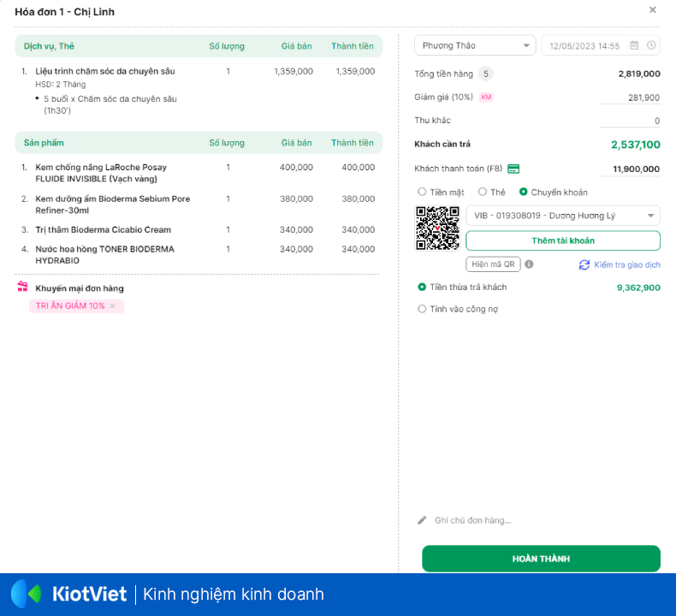Screen dimensions: 676x616
Task: Click the HOÀN THÀNH button
Action: 541,559
